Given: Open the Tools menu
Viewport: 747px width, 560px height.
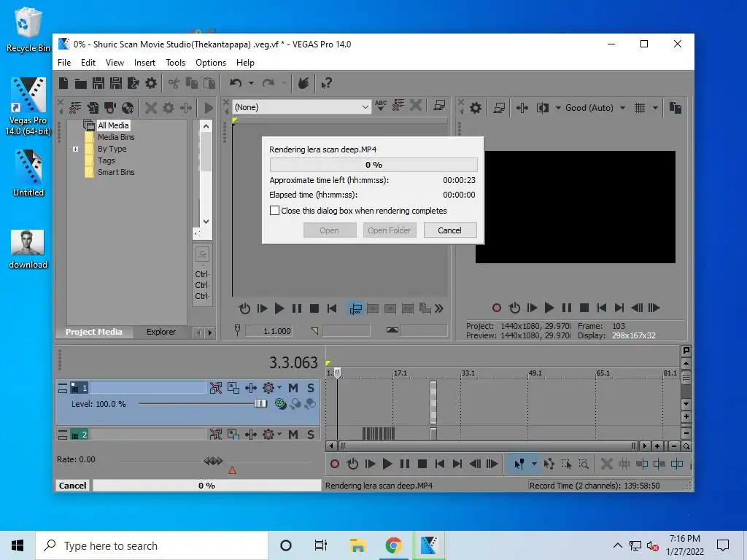Looking at the screenshot, I should tap(175, 63).
